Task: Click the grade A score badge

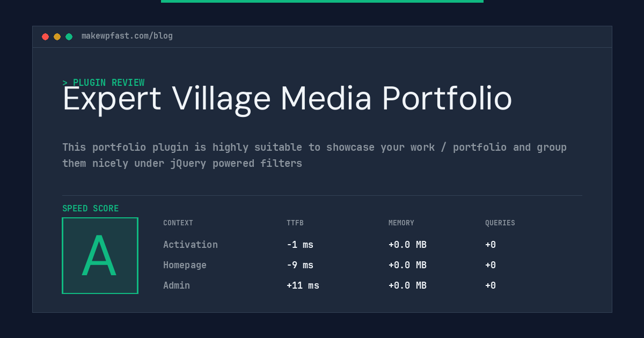Action: pos(100,255)
